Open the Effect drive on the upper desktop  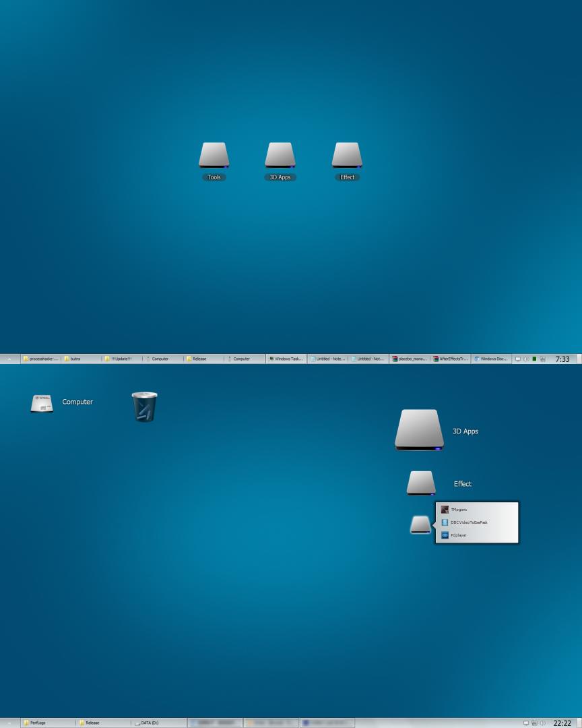(x=347, y=156)
